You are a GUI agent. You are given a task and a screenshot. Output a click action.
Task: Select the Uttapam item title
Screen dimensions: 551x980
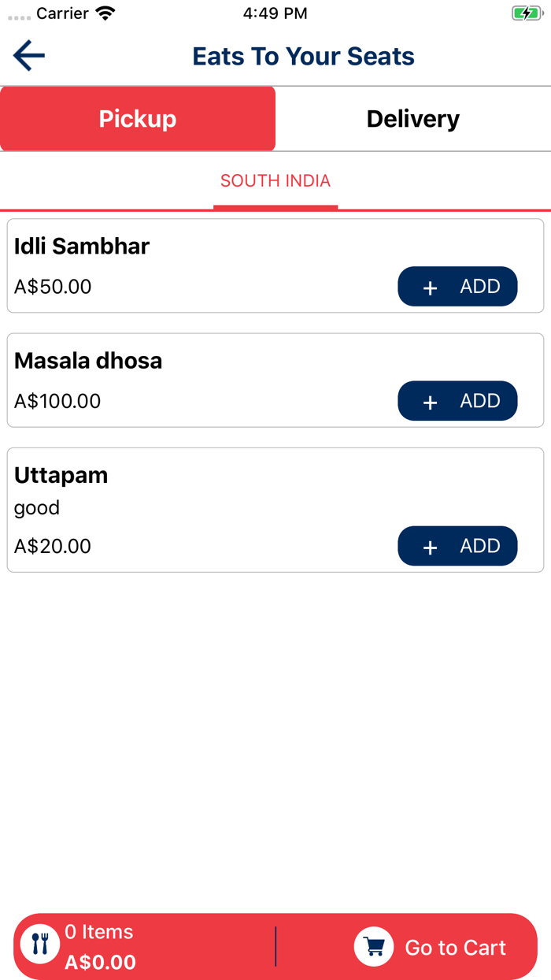click(x=61, y=475)
